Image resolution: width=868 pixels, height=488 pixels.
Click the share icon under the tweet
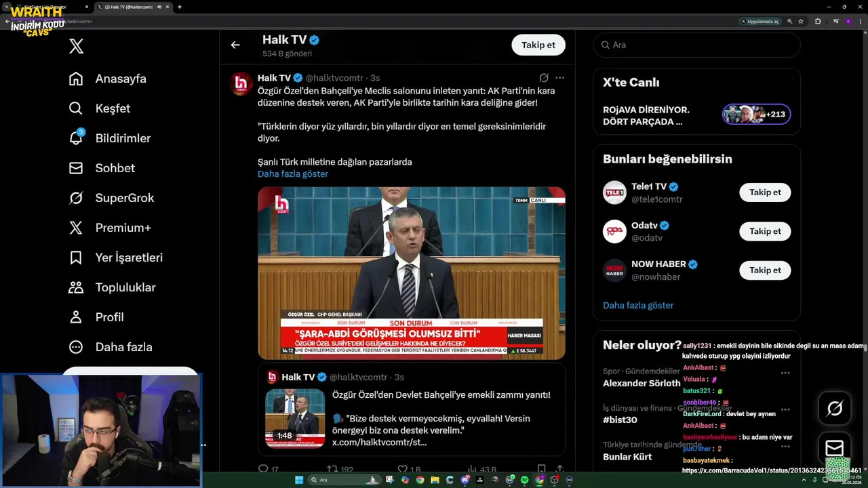559,469
